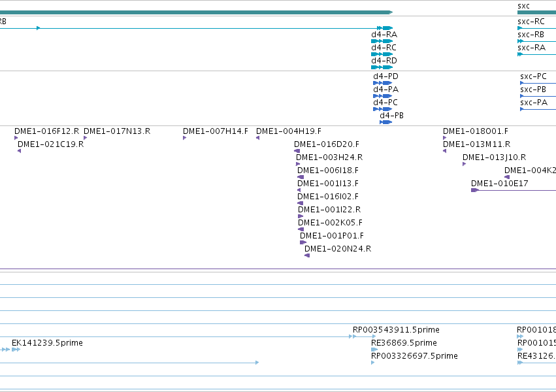Click the sxc-PC protein label

[x=533, y=76]
